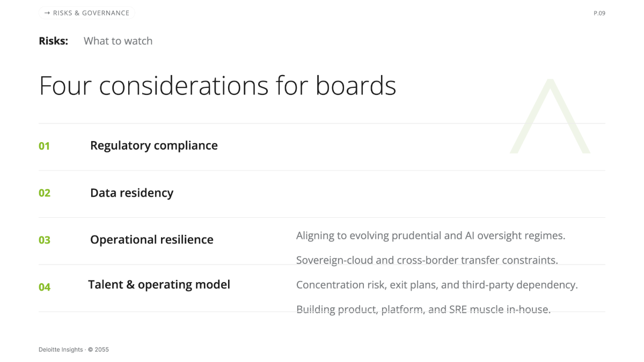Screen dimensions: 644x362
Task: Click the 'What to watch' subtitle
Action: 118,41
